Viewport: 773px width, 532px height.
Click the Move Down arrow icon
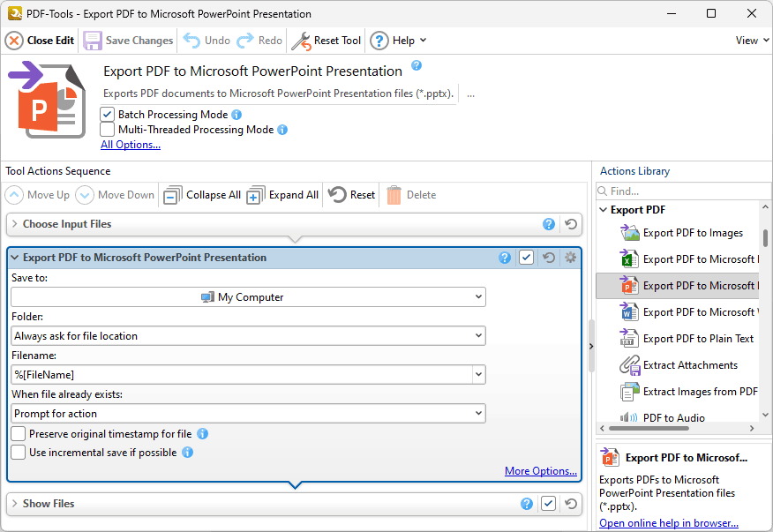point(85,195)
